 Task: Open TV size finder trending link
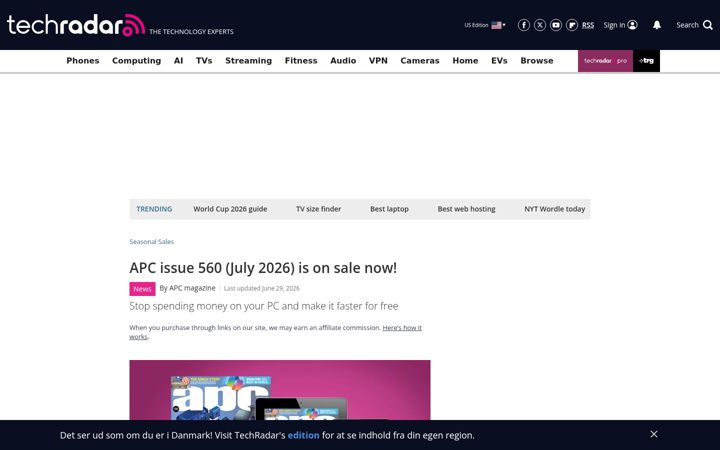tap(318, 209)
